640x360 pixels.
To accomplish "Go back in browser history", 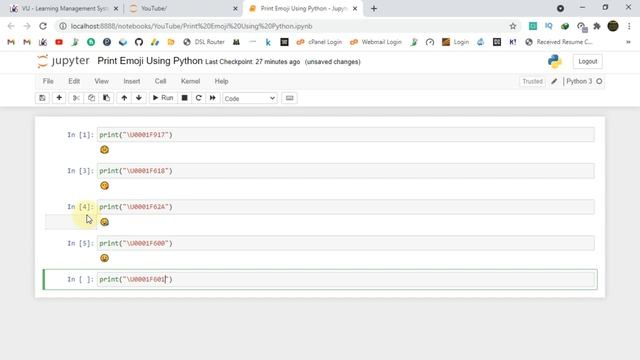I will click(11, 26).
